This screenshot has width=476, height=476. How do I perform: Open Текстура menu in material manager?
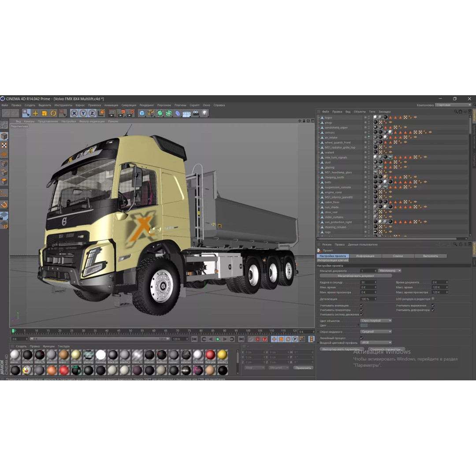tap(64, 346)
